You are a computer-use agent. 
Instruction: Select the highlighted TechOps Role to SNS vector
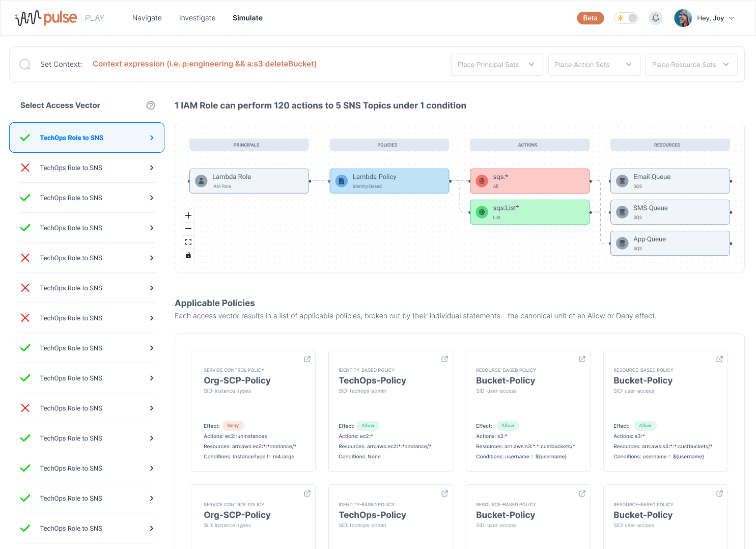pos(87,138)
